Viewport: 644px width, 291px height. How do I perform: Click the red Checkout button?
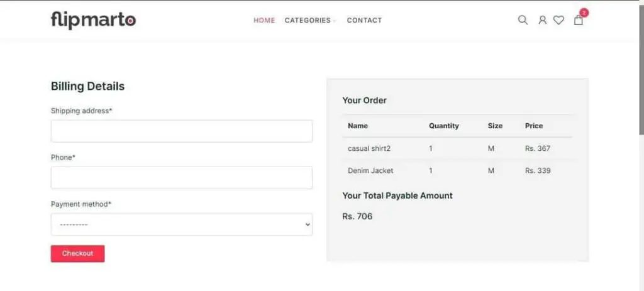pos(77,253)
